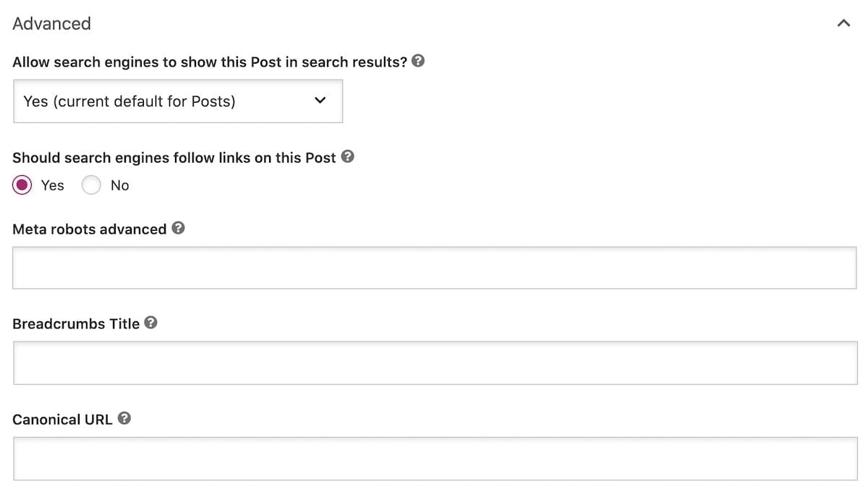This screenshot has width=868, height=495.
Task: Click the 'Canonical URL' label text
Action: (63, 420)
